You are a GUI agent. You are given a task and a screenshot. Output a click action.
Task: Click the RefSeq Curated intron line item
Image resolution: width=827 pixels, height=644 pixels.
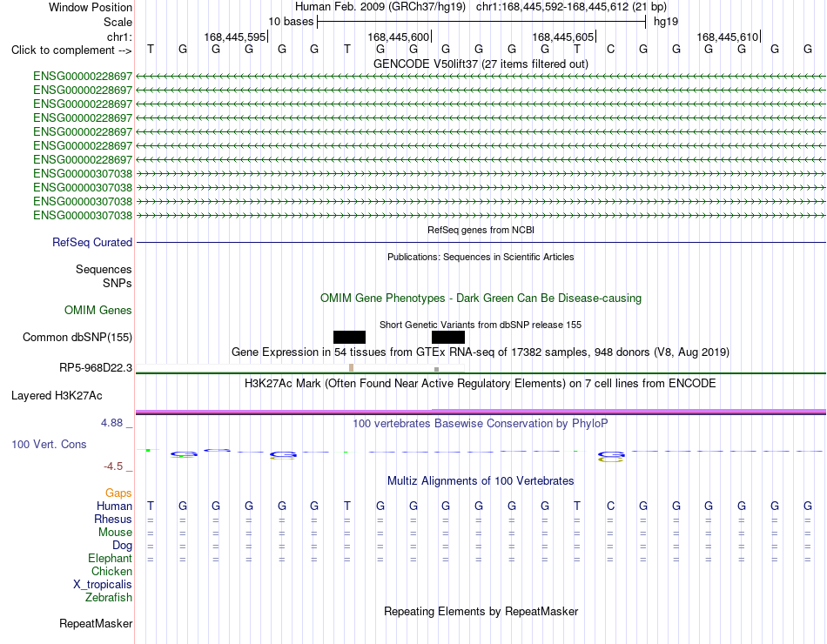tap(481, 243)
